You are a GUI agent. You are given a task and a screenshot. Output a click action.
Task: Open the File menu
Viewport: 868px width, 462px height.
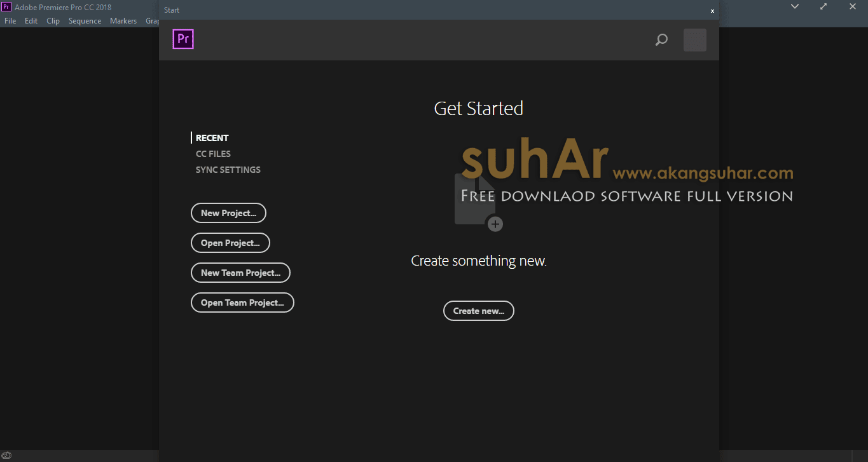(x=10, y=21)
